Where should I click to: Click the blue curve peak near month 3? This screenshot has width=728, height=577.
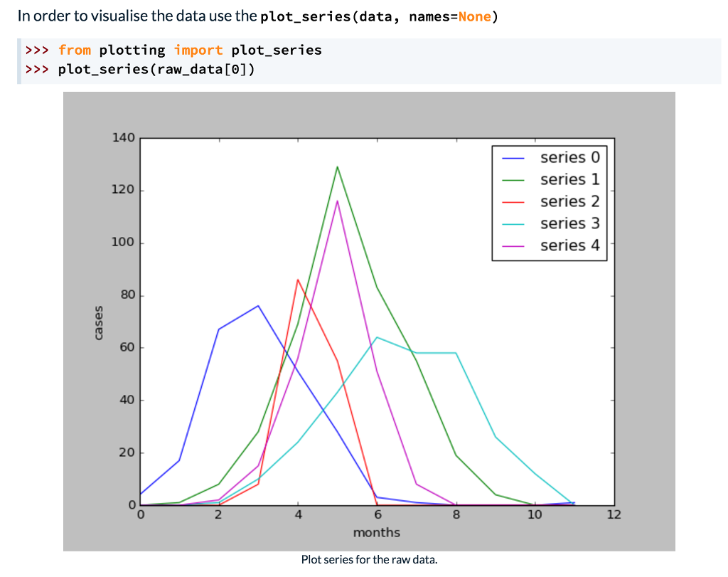(x=259, y=305)
